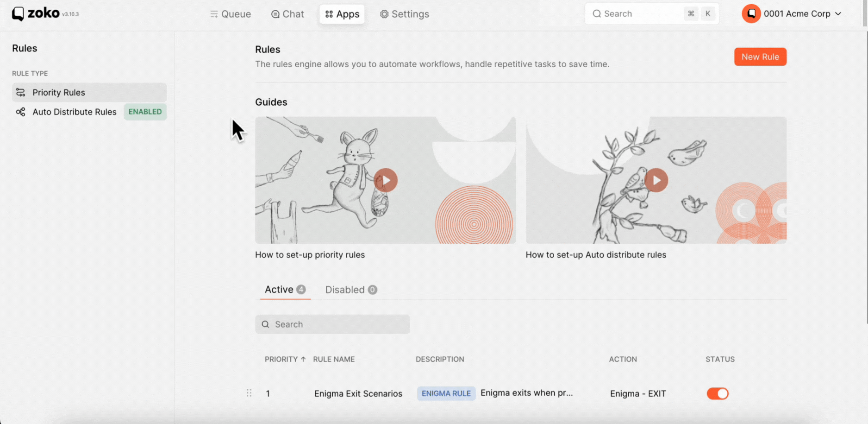Viewport: 868px width, 424px height.
Task: Play the priority rules guide video
Action: coord(386,180)
